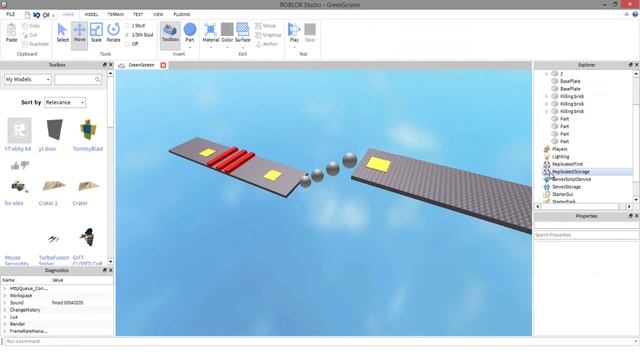The image size is (640, 360).
Task: Group the selected objects
Action: (266, 26)
